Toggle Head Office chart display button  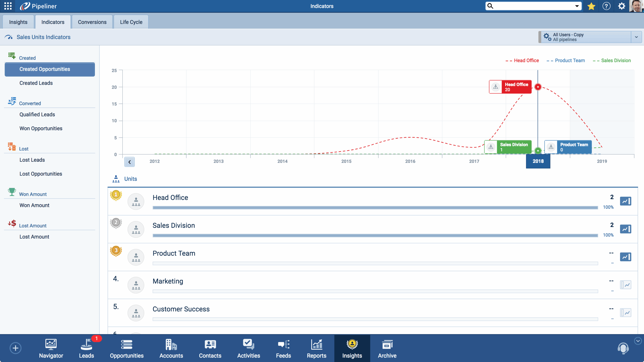pos(625,201)
